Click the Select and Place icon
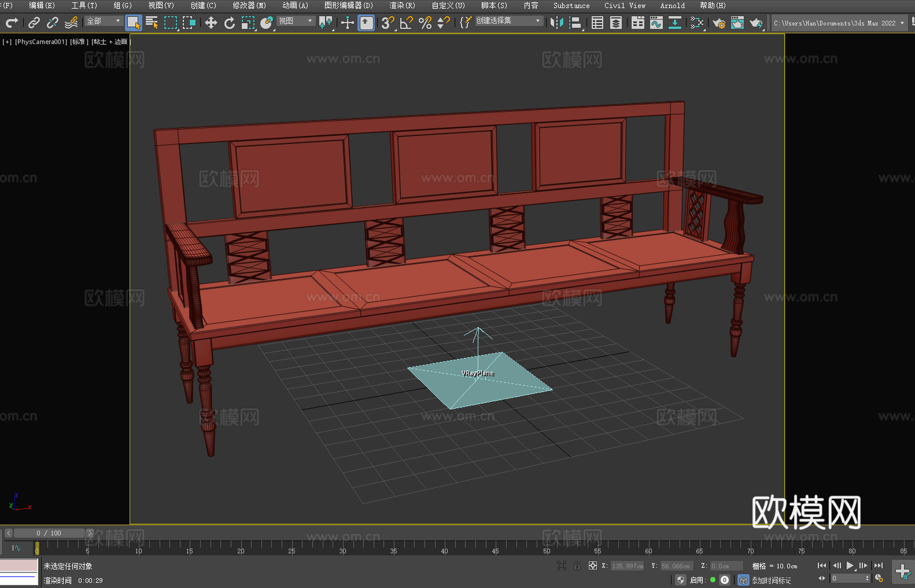Viewport: 915px width, 588px height. point(267,23)
